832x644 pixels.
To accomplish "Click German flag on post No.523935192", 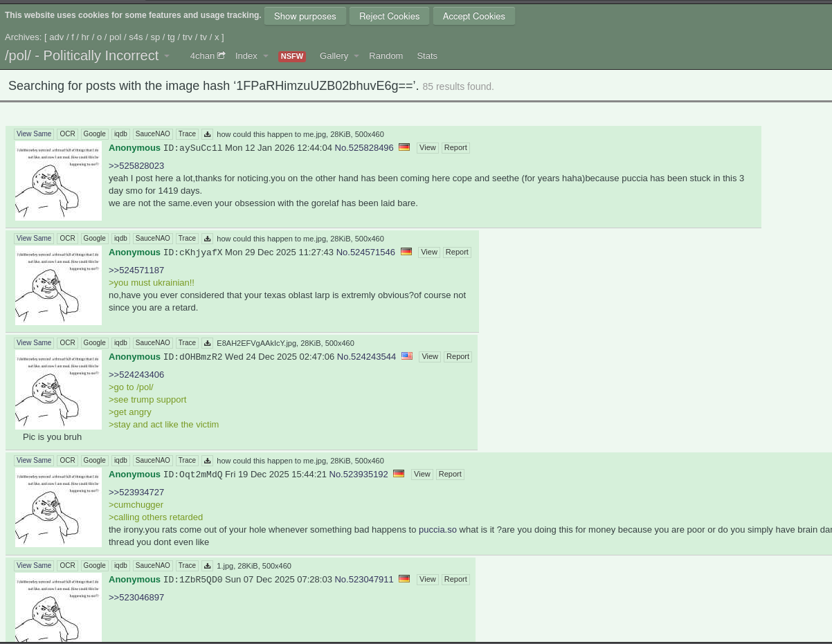I will tap(399, 474).
